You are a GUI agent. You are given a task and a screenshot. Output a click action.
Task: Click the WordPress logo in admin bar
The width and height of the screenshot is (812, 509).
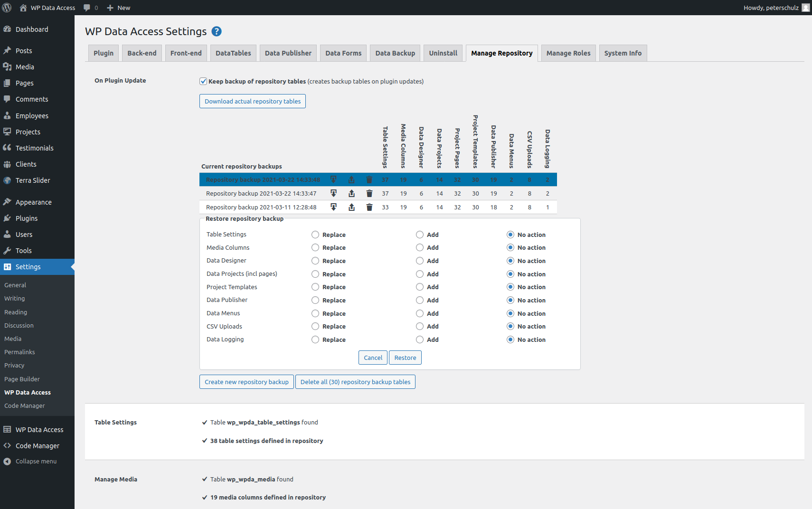tap(7, 8)
